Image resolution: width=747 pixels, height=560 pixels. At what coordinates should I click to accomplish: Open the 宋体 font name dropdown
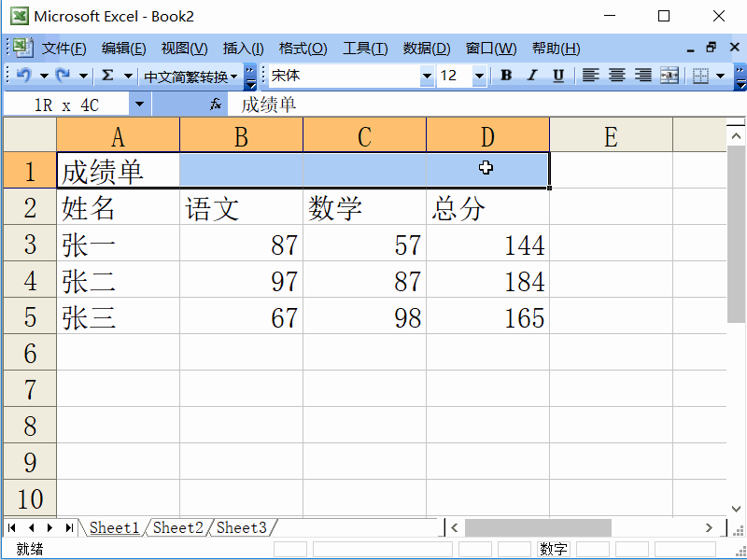pyautogui.click(x=428, y=76)
